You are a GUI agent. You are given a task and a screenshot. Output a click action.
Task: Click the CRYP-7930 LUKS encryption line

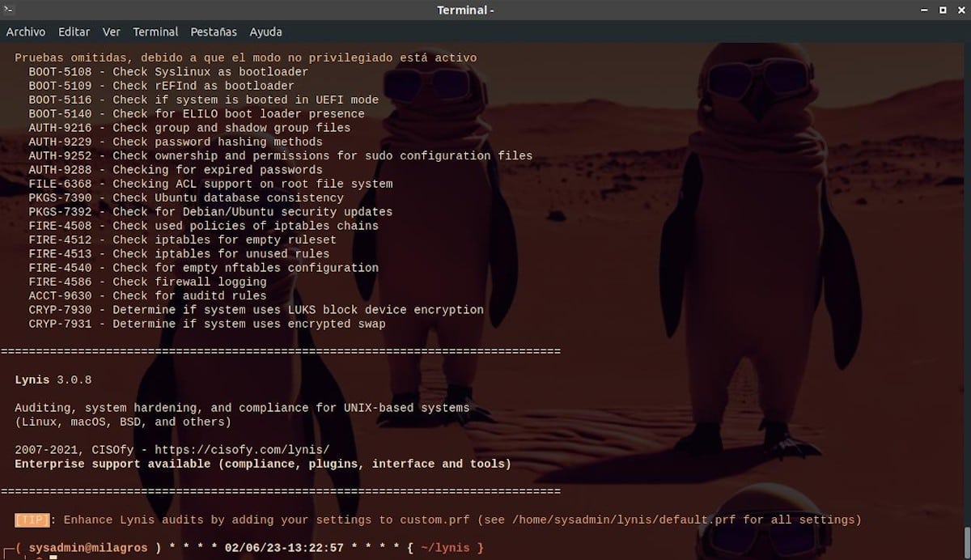(256, 310)
